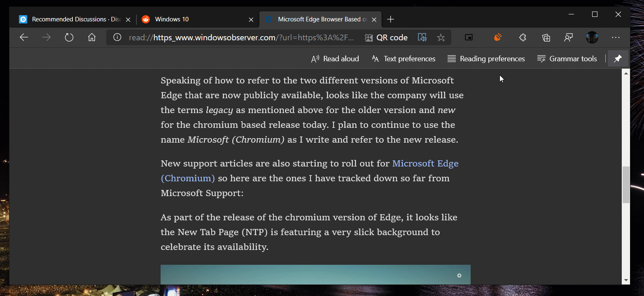The image size is (644, 296).
Task: Click the settings gear on article image
Action: [459, 275]
